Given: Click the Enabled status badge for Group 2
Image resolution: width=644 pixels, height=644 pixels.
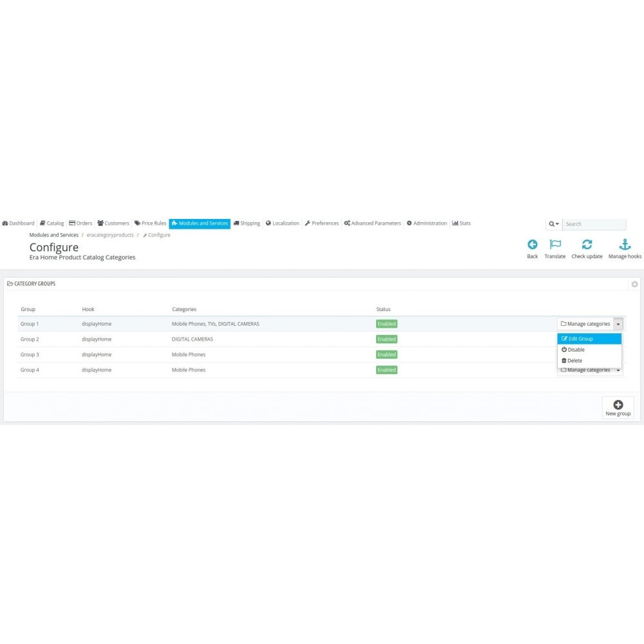Looking at the screenshot, I should 386,339.
